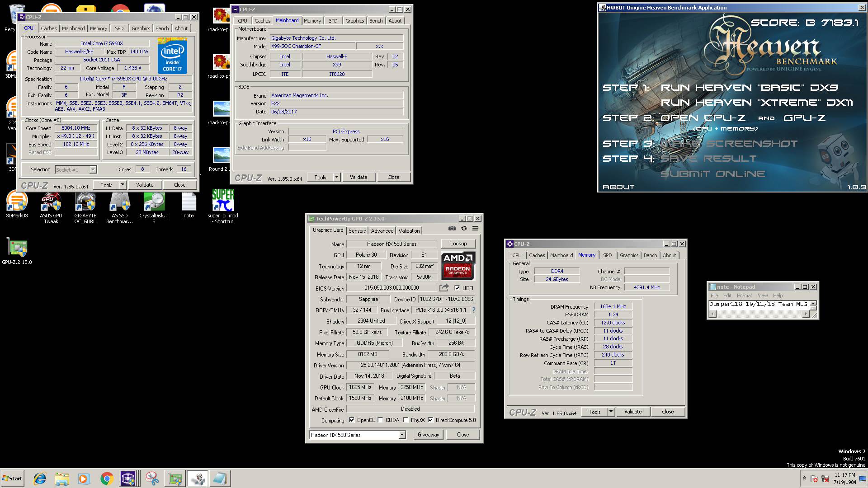
Task: Open the Radeon RX 590 Series GPU dropdown
Action: click(x=402, y=435)
